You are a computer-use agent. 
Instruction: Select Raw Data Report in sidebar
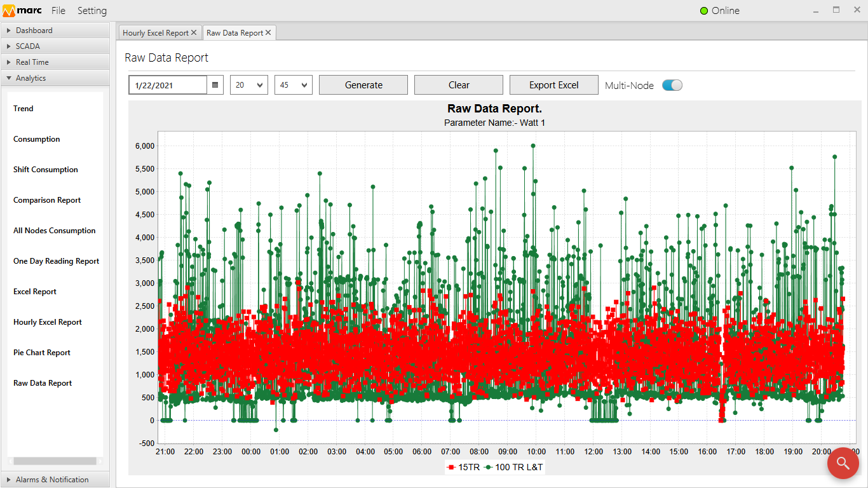[43, 383]
